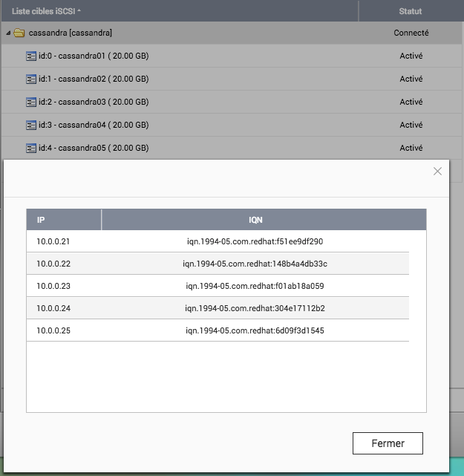
Task: Click the LUN icon for cassandra02
Action: [x=31, y=79]
